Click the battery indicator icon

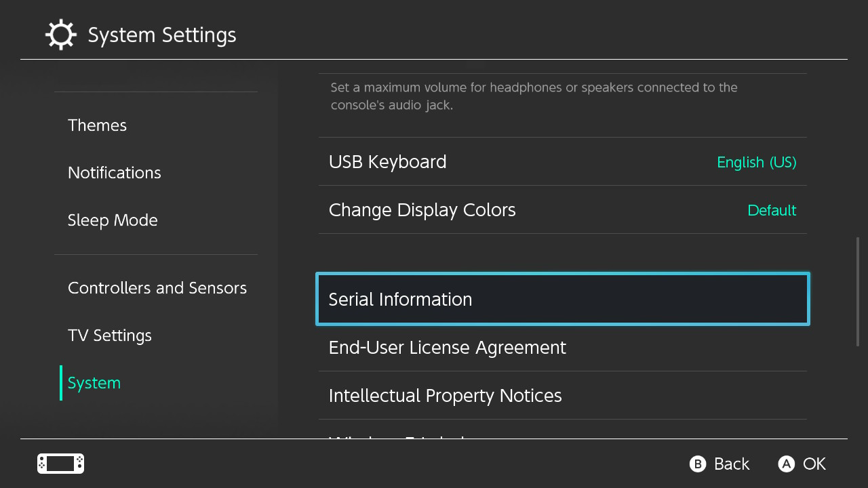click(60, 464)
